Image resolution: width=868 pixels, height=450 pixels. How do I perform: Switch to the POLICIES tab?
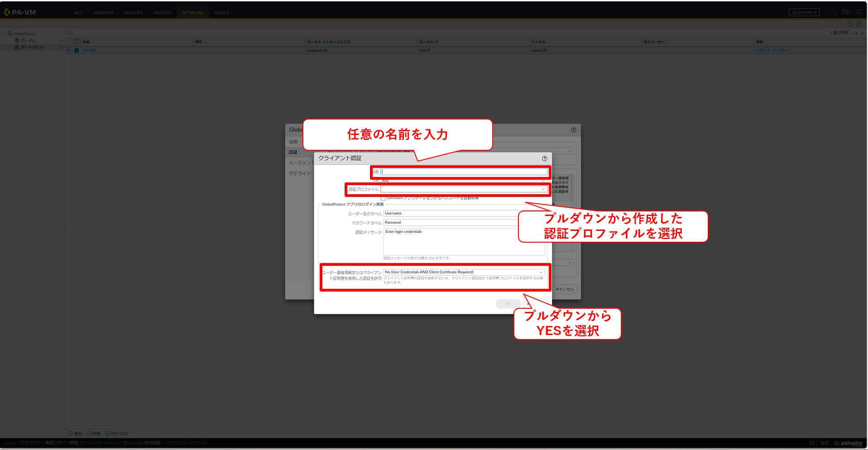pos(133,13)
